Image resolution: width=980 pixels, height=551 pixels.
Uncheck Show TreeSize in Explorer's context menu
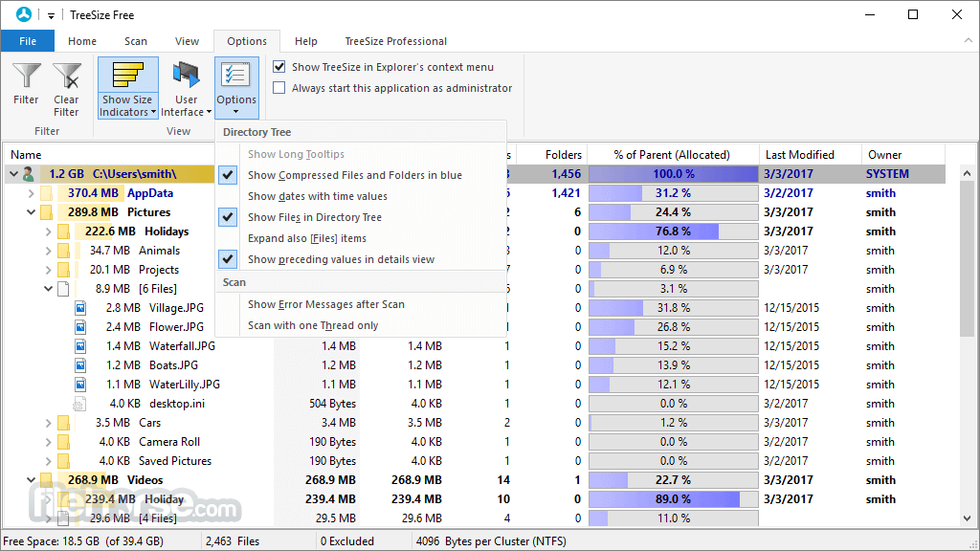[278, 67]
